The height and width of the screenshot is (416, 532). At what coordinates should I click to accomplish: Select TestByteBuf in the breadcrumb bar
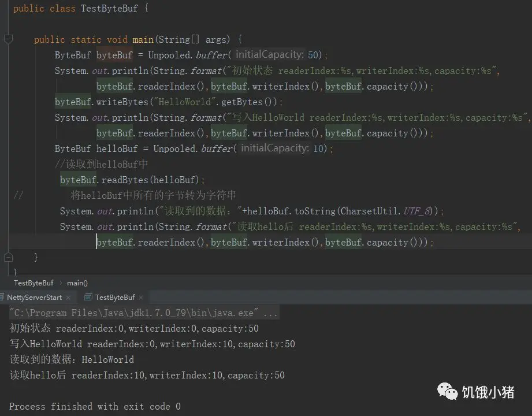point(34,283)
